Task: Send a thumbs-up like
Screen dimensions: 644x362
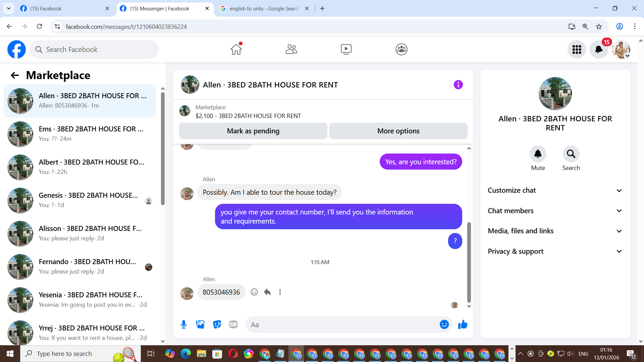Action: (463, 324)
